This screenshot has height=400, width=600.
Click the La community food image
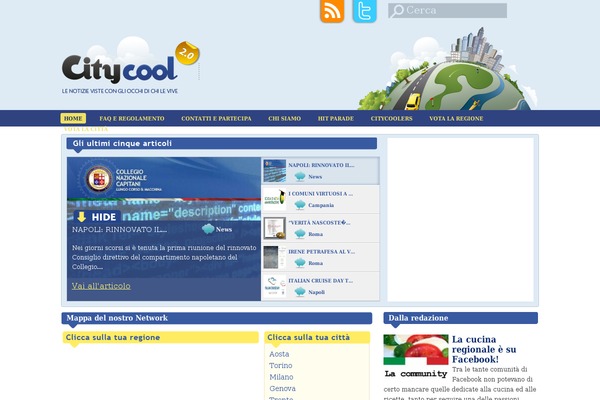416,357
